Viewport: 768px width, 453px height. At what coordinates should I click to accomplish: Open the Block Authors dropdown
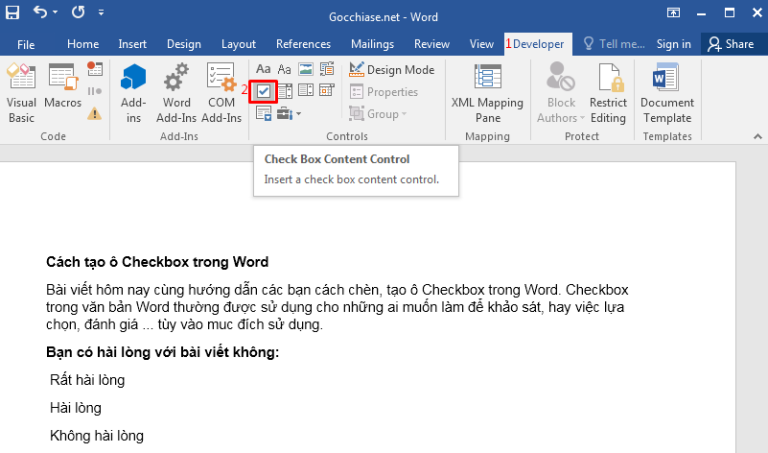click(x=561, y=93)
